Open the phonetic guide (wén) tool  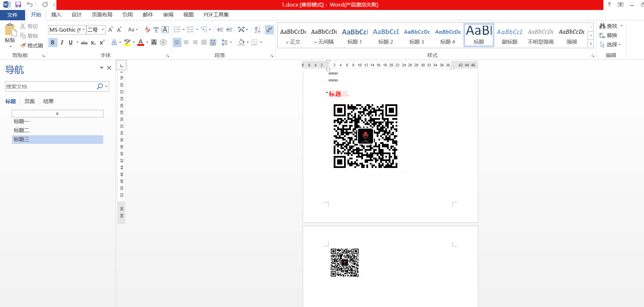(x=156, y=30)
